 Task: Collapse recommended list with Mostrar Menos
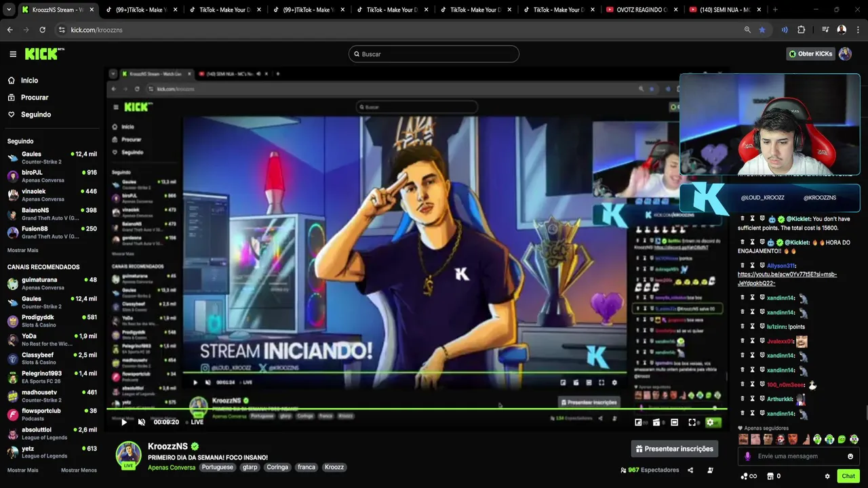[x=79, y=470]
